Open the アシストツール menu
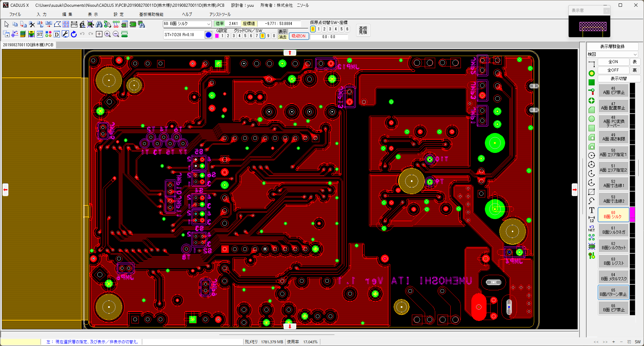The width and height of the screenshot is (644, 346). click(220, 15)
